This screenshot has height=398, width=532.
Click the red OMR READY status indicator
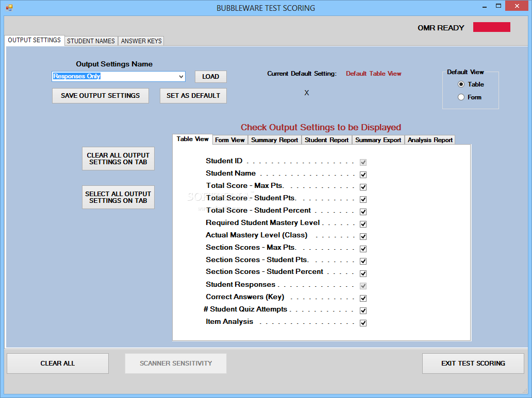(492, 27)
